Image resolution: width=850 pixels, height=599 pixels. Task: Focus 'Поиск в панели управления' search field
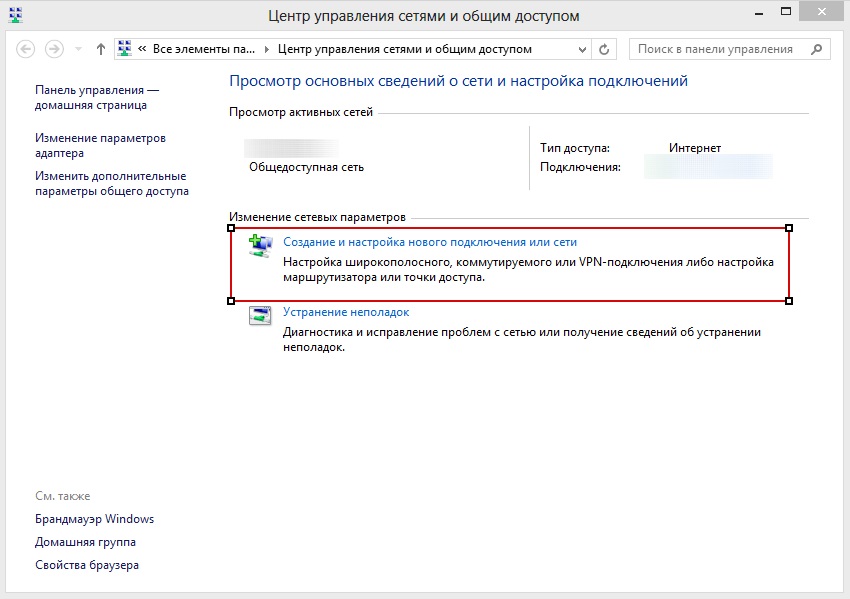tap(730, 49)
